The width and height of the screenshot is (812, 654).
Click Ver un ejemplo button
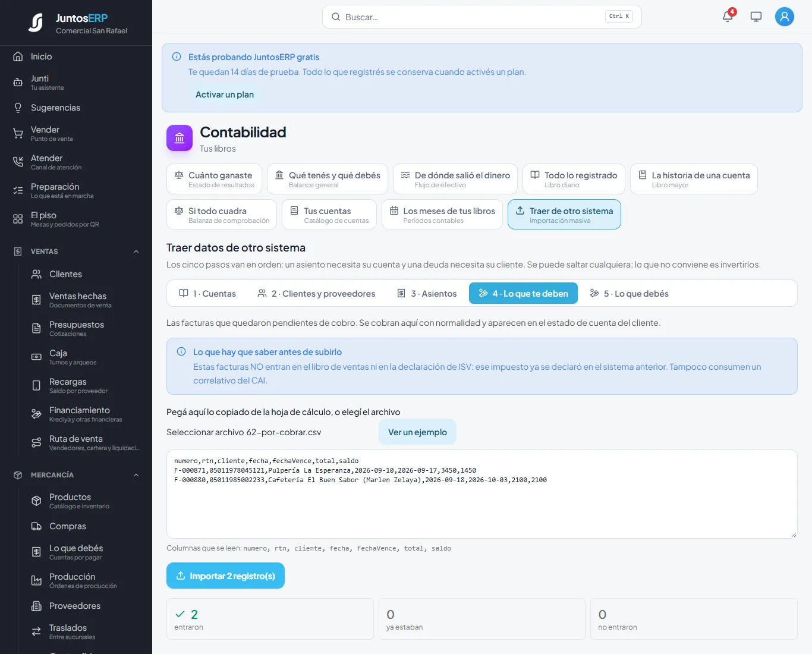coord(417,432)
